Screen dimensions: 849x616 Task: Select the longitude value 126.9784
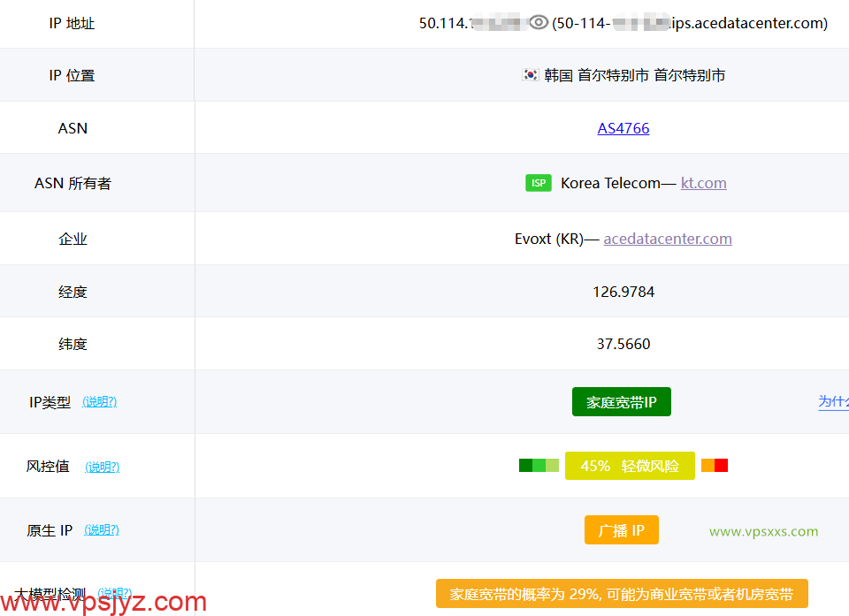tap(623, 292)
